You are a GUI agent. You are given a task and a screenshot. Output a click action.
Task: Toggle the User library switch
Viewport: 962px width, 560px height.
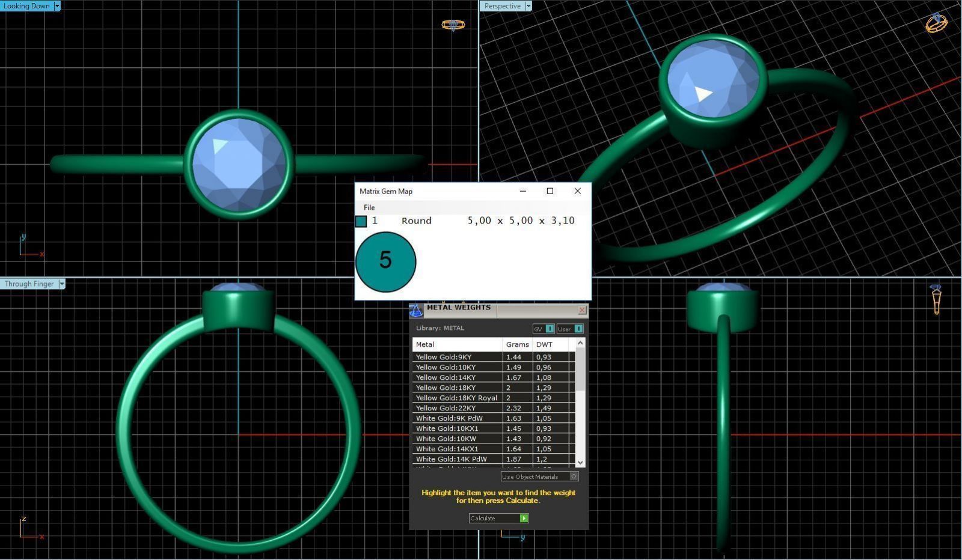point(578,329)
